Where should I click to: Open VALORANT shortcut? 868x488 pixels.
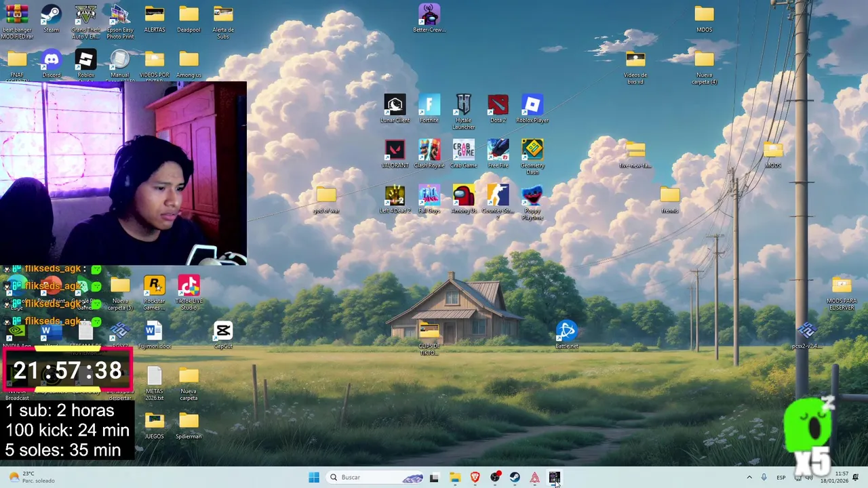[395, 154]
